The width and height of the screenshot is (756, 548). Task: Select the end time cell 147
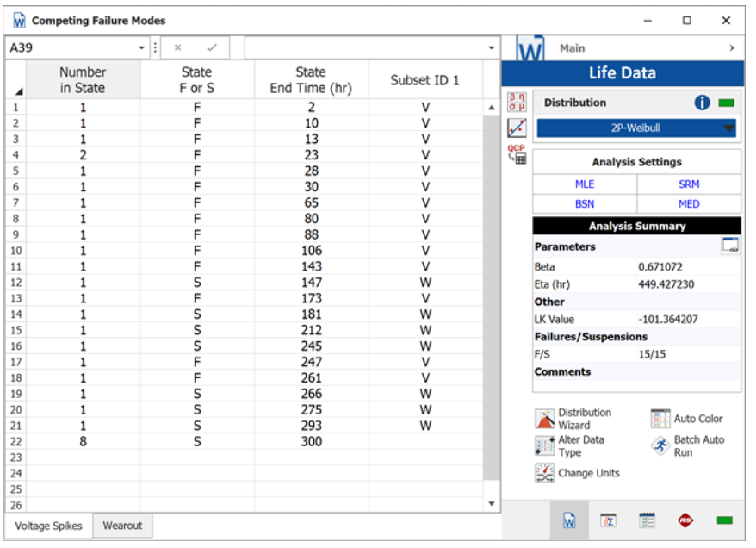312,283
